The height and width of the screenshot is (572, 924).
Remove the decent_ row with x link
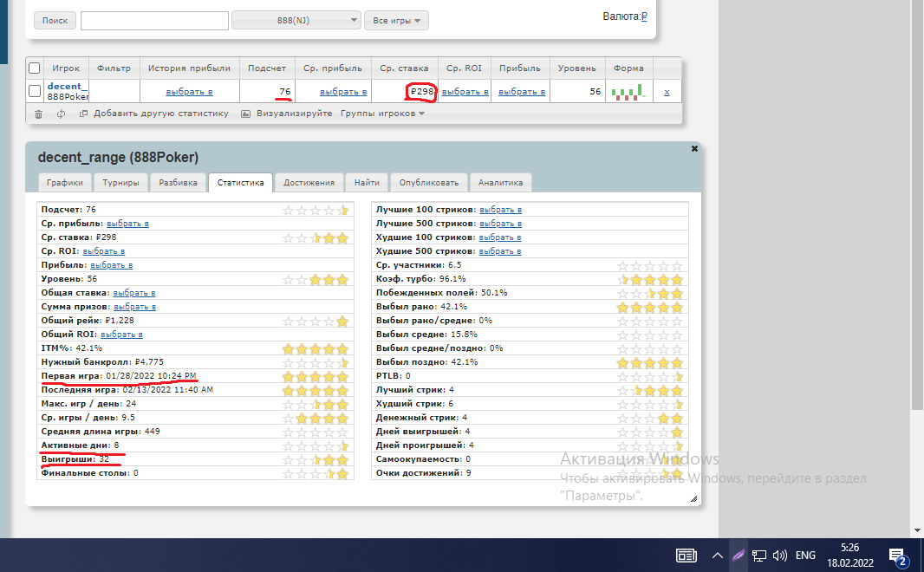(667, 92)
